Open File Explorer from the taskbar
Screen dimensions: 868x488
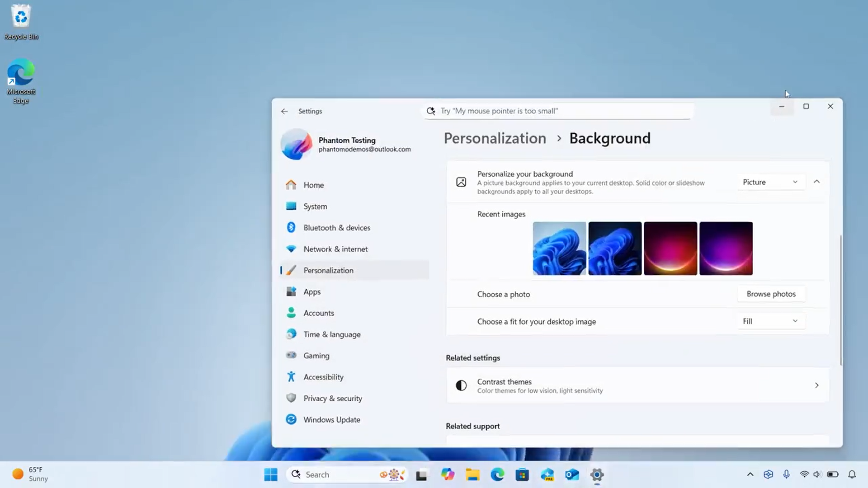point(472,474)
